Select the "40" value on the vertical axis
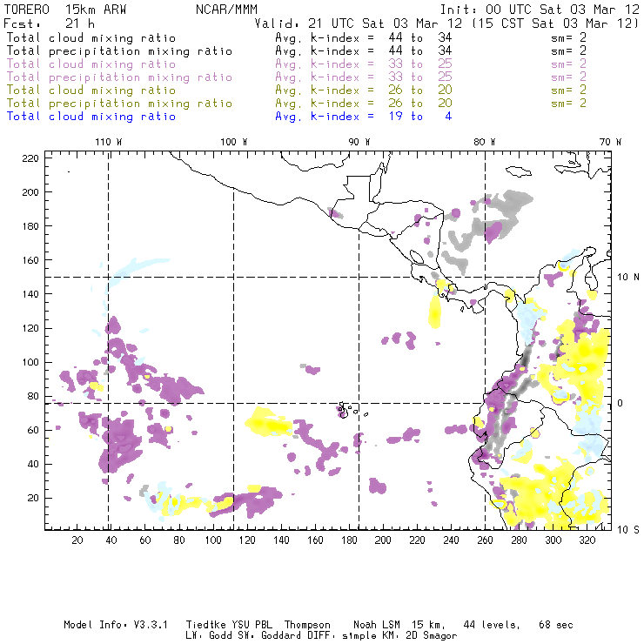 pyautogui.click(x=33, y=464)
